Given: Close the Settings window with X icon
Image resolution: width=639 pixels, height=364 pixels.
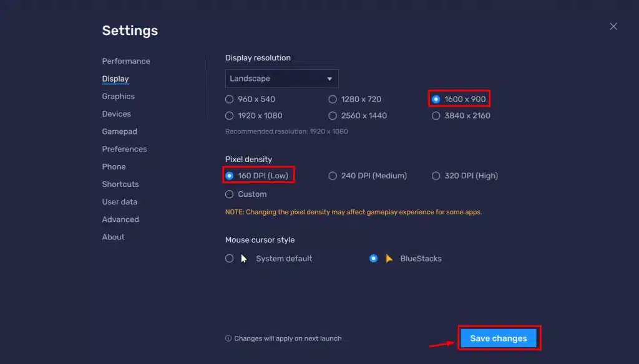Looking at the screenshot, I should [x=613, y=26].
